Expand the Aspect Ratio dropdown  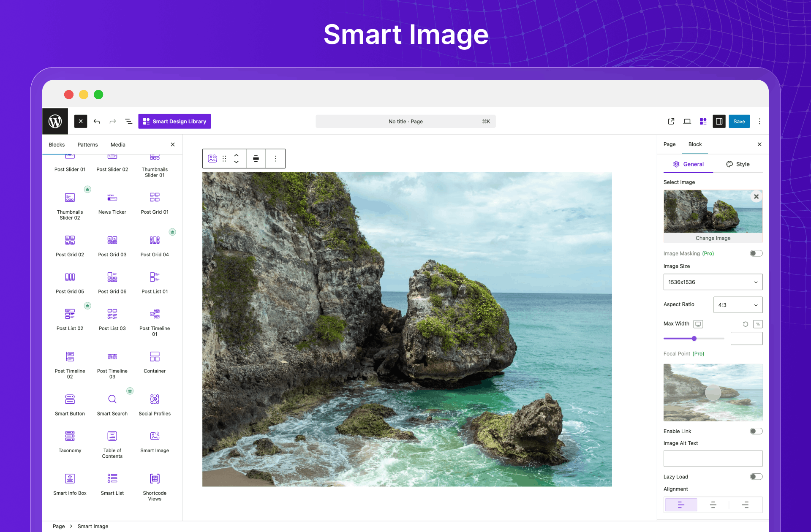[738, 305]
